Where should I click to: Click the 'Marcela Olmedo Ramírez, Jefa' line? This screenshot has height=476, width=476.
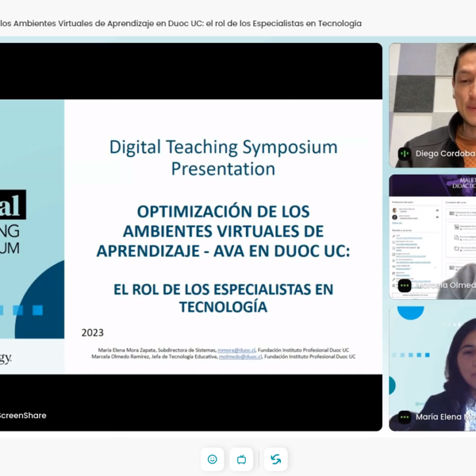point(224,357)
